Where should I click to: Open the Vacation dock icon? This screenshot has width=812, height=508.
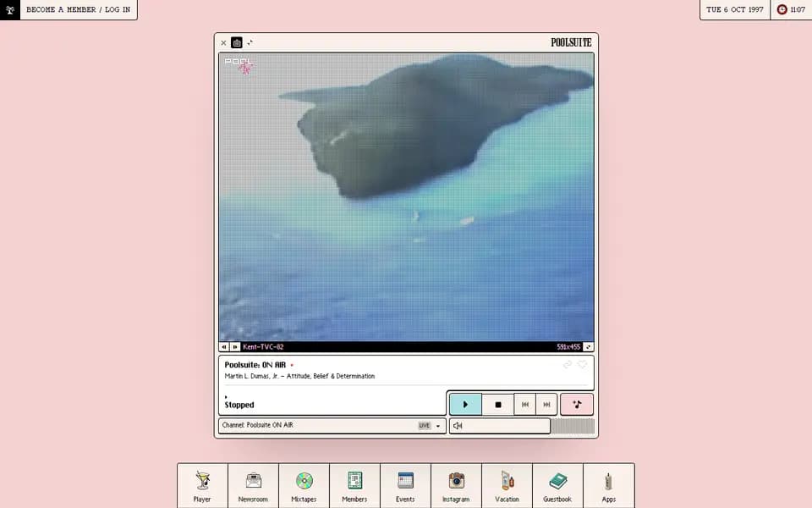(507, 486)
